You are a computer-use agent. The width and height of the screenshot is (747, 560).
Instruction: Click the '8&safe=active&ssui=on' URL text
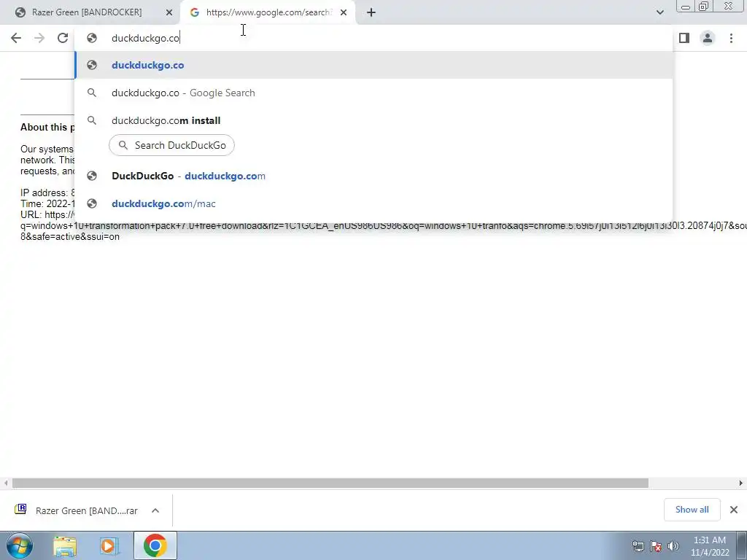(x=70, y=237)
